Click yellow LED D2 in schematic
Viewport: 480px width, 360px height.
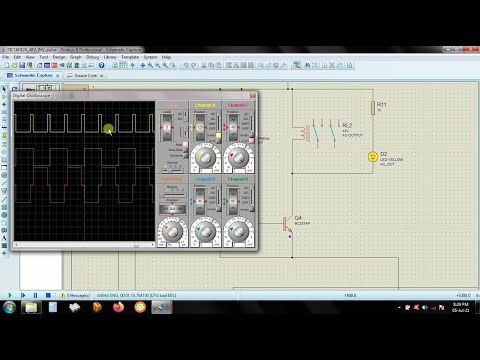373,157
